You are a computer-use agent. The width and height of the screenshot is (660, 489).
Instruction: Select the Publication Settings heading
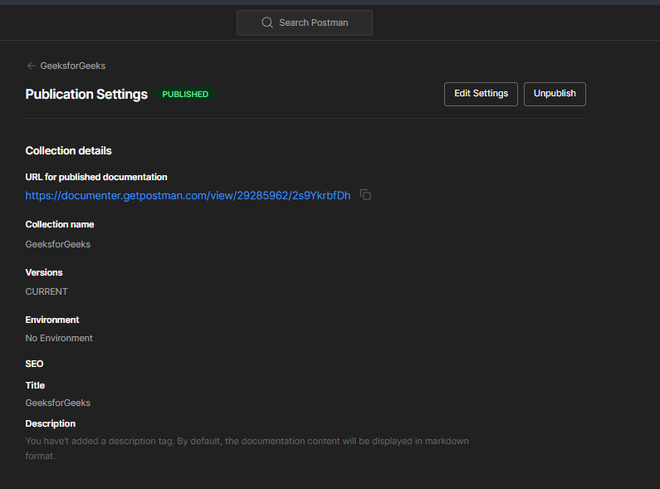[86, 95]
